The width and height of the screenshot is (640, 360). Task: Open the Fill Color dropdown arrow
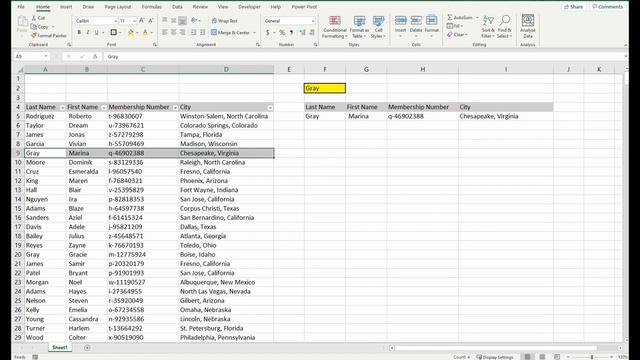click(x=137, y=33)
